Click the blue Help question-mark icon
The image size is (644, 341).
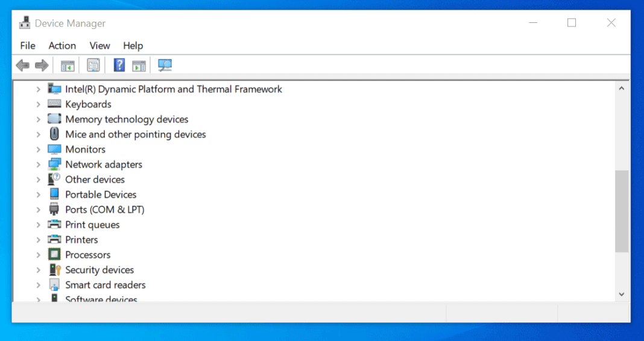pos(119,65)
